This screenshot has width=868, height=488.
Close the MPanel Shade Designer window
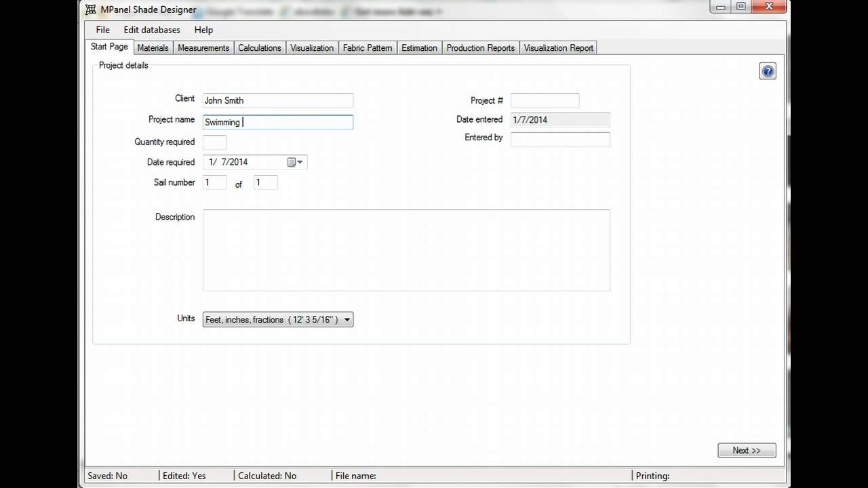[768, 7]
